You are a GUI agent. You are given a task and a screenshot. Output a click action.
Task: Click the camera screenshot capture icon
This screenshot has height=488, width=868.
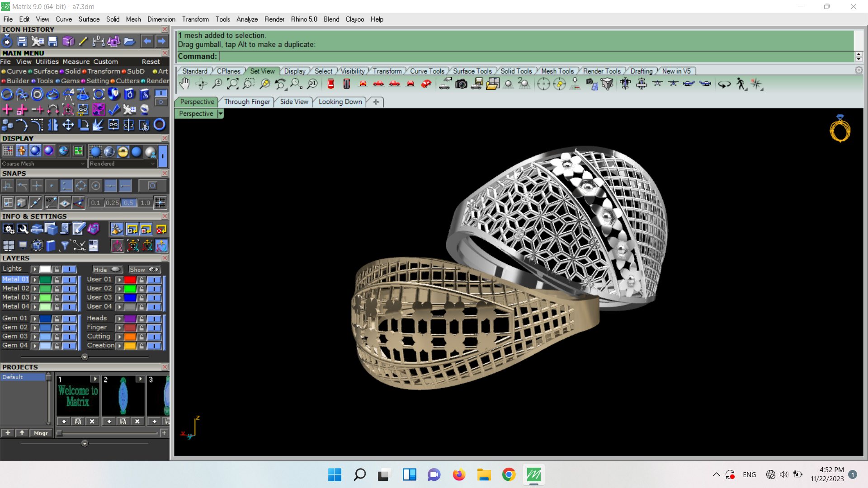461,84
